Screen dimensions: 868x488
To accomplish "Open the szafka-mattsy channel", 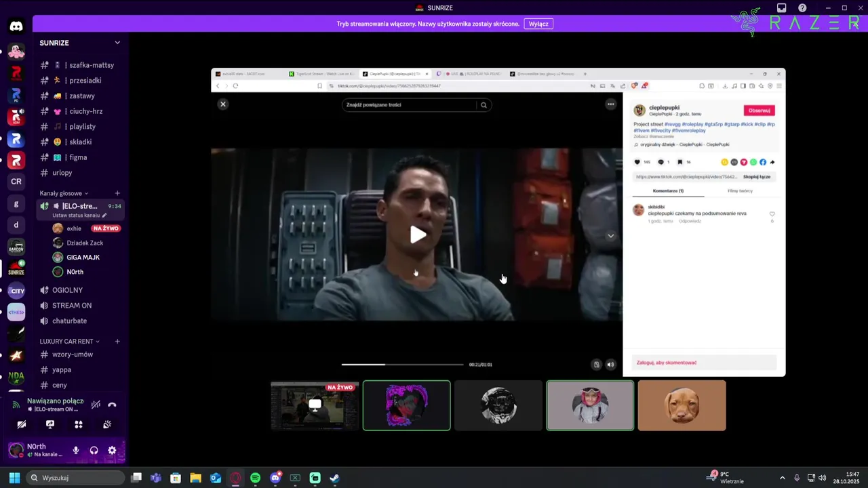I will click(x=81, y=65).
